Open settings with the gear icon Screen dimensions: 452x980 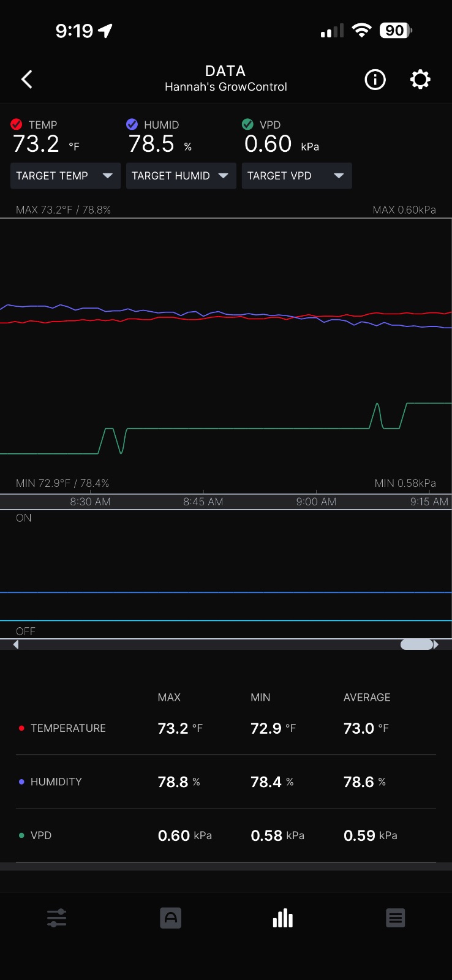pyautogui.click(x=420, y=79)
